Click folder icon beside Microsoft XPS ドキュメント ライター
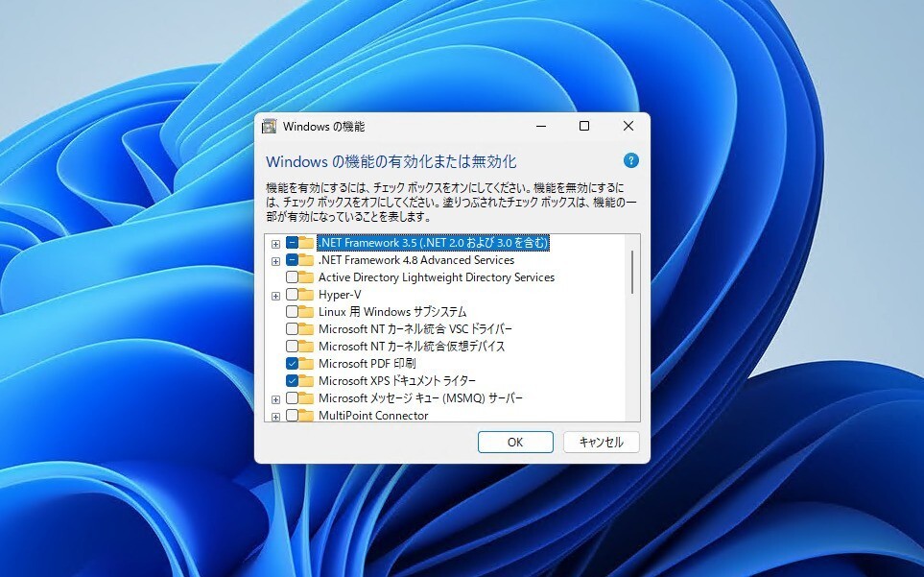Image resolution: width=924 pixels, height=577 pixels. click(306, 381)
